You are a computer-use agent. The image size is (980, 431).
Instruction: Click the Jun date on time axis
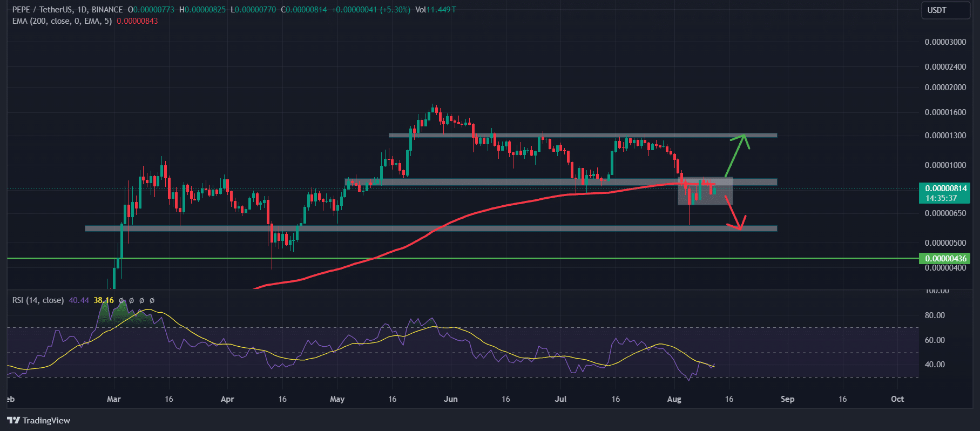point(450,399)
